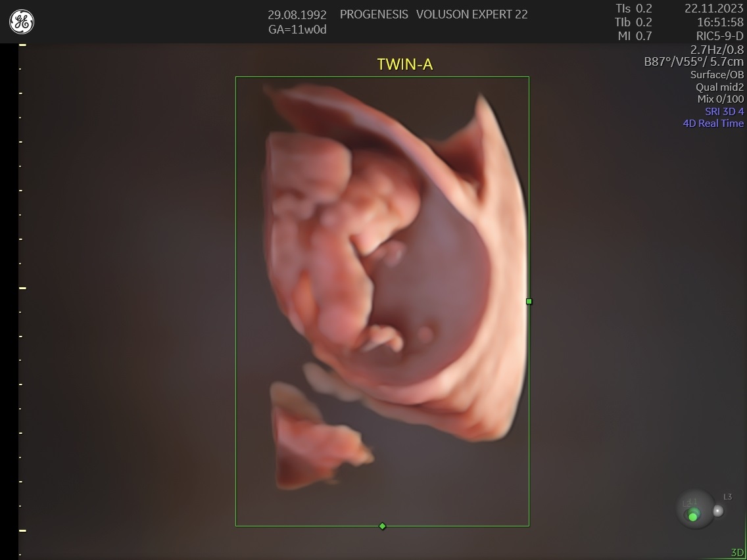The height and width of the screenshot is (560, 747).
Task: Click the SRI 3D 4 setting
Action: 724,111
